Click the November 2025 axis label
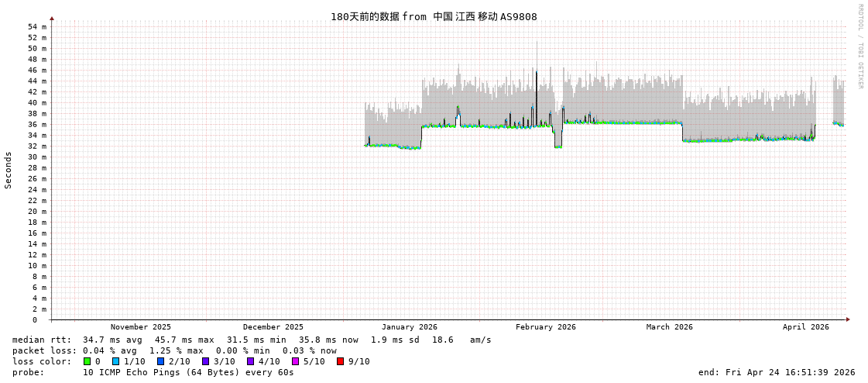Screen dimensions: 868x383 tap(141, 327)
